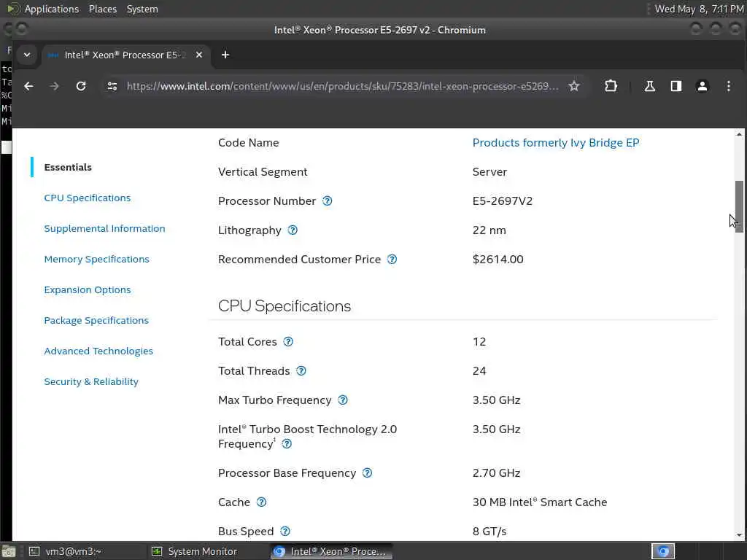Viewport: 747px width, 560px height.
Task: Reload the Intel page
Action: click(81, 86)
